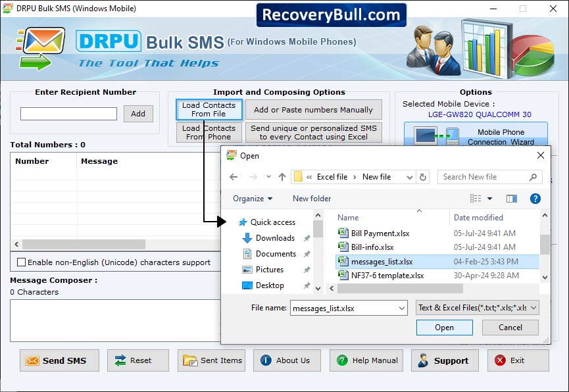This screenshot has height=392, width=569.
Task: Click the Excel icon next to NF37-6 template.xlsx
Action: click(x=343, y=275)
